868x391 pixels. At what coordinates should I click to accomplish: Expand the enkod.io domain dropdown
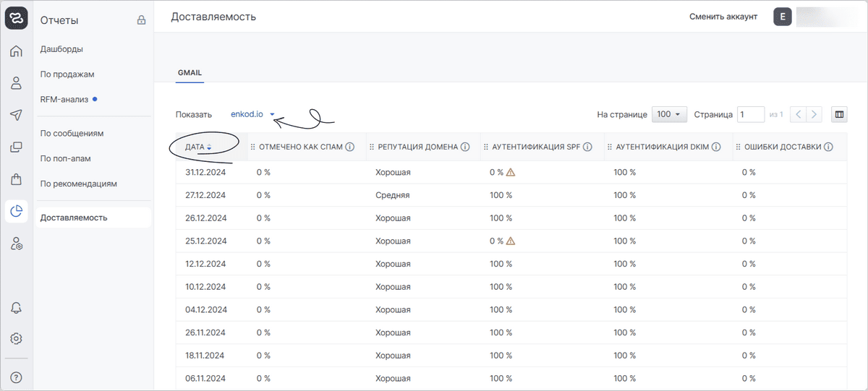tap(252, 114)
